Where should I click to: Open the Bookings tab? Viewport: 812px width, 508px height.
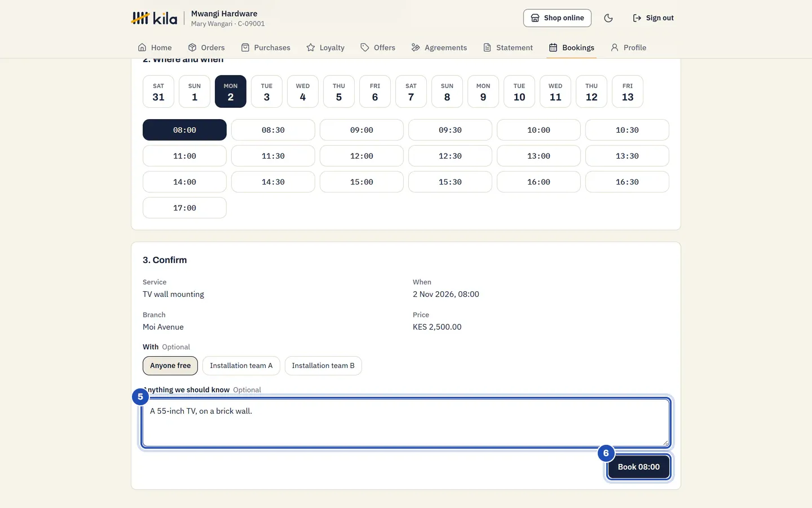tap(572, 47)
